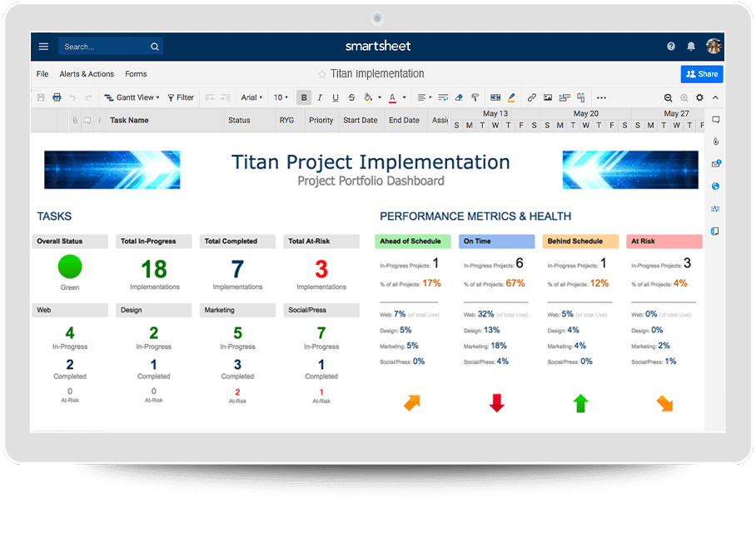Favorite the sheet with the star icon

pos(322,74)
